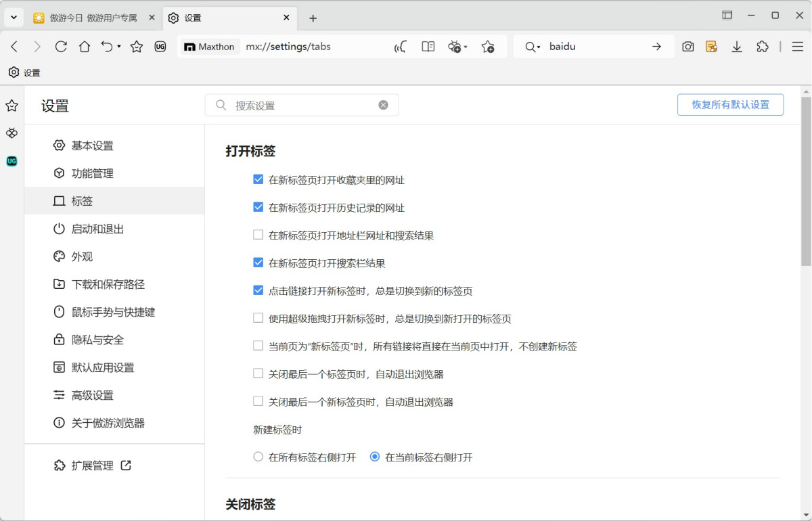Open the Extensions manager icon
This screenshot has width=812, height=521.
point(763,46)
